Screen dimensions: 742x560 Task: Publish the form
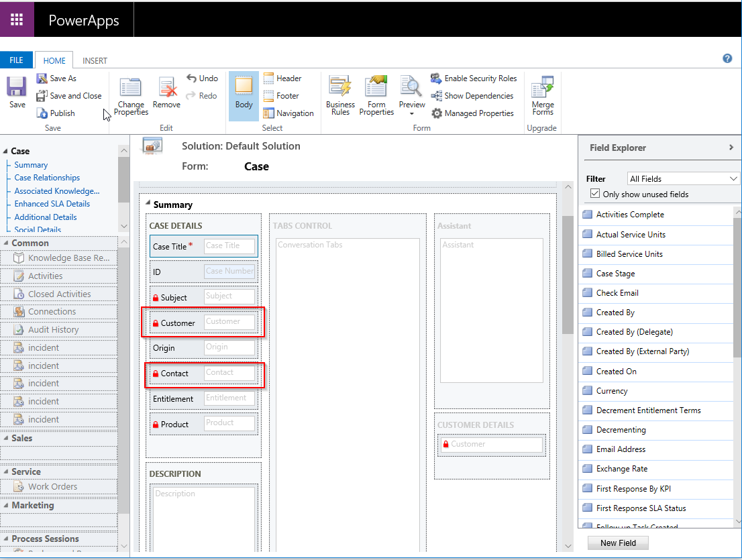coord(56,113)
